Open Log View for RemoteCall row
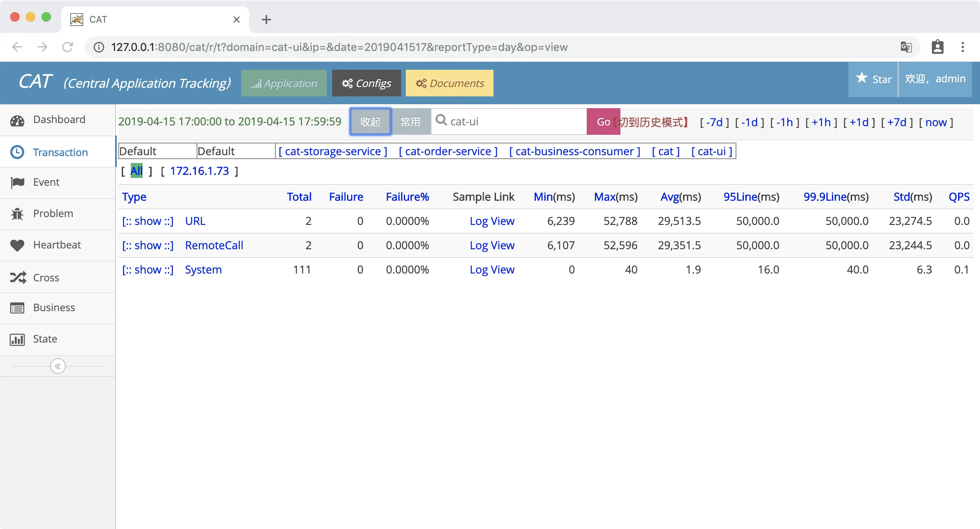The image size is (980, 529). coord(492,245)
